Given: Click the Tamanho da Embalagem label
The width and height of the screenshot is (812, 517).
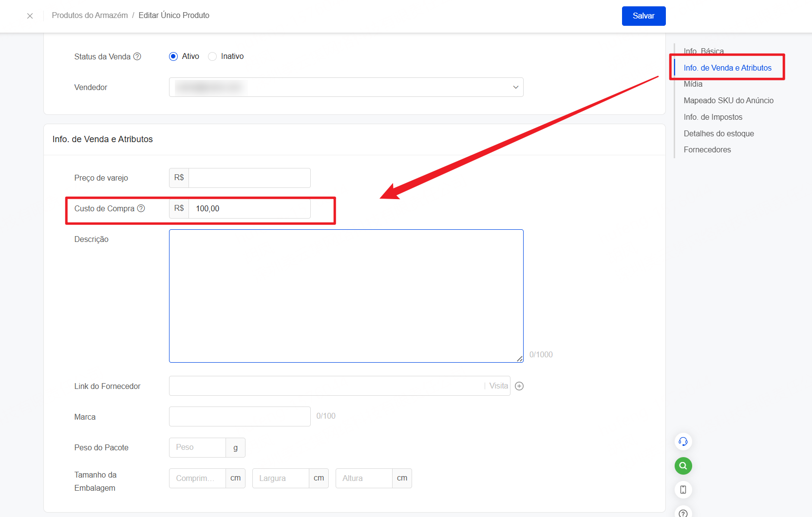Looking at the screenshot, I should pos(95,481).
